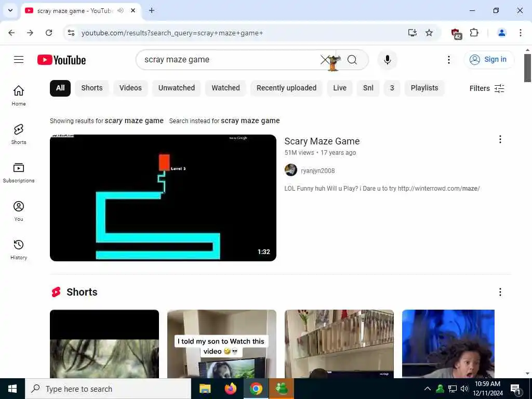Open the Chrome extensions puzzle icon
The width and height of the screenshot is (532, 399).
[474, 33]
